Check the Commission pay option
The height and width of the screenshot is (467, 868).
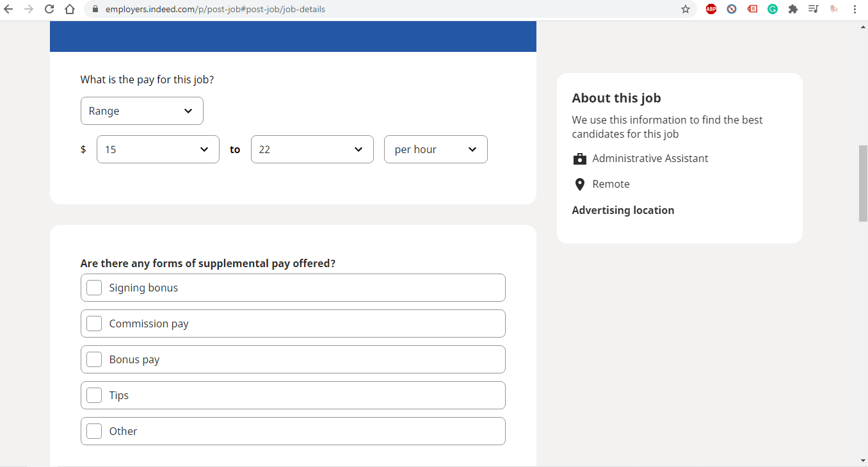tap(94, 324)
